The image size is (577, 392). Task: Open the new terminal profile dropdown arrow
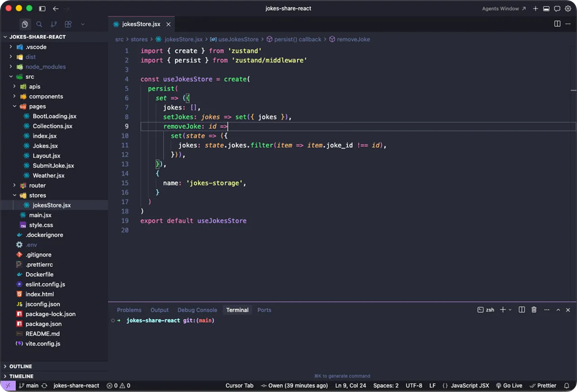[x=510, y=310]
